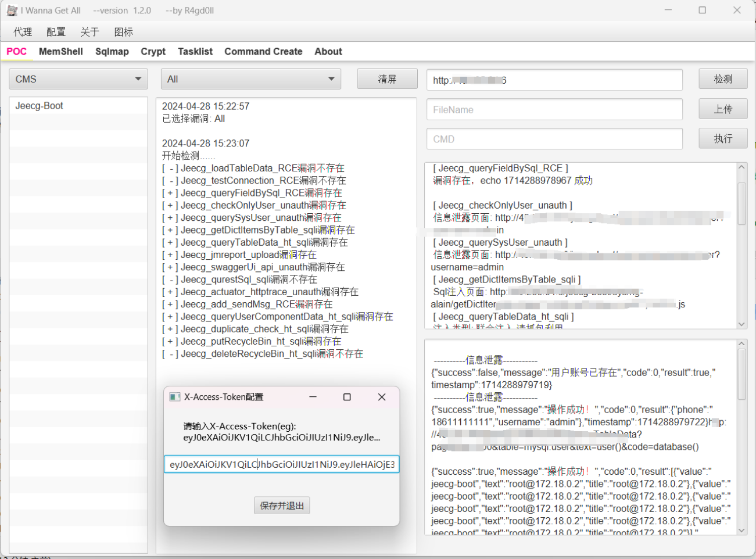The image size is (756, 559).
Task: Switch to the Command Create tab
Action: pyautogui.click(x=263, y=51)
